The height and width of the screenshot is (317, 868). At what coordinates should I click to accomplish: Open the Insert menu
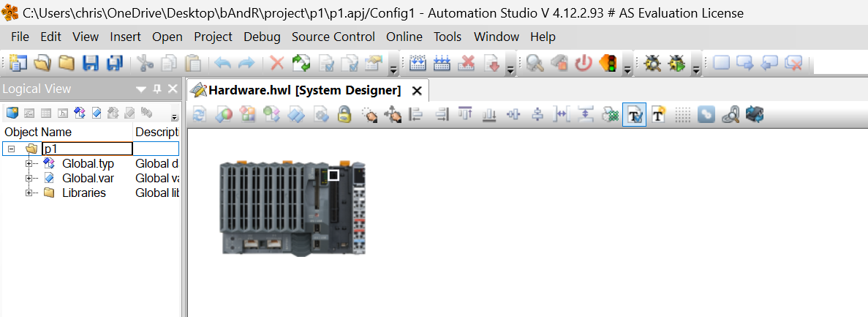click(126, 37)
